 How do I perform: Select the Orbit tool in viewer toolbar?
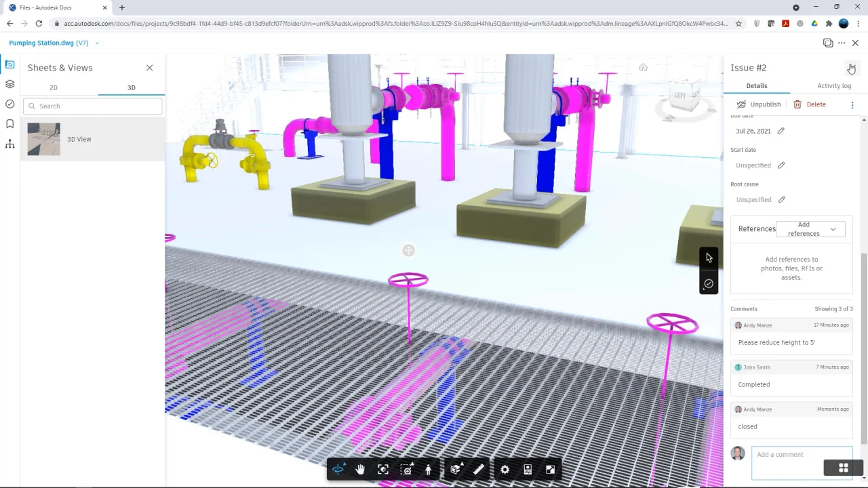click(338, 469)
